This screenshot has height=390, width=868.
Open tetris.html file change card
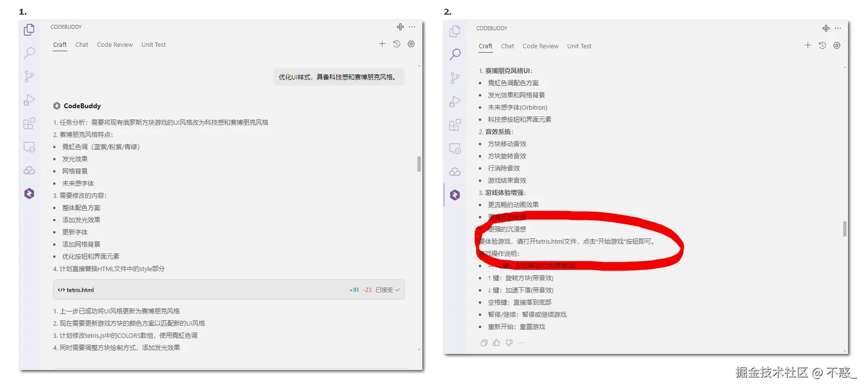point(228,290)
